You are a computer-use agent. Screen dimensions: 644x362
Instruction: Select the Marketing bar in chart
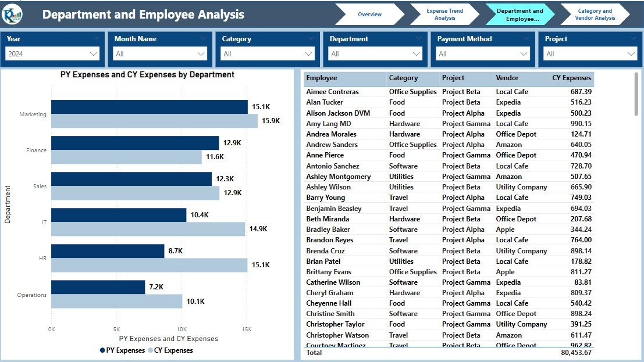(148, 106)
